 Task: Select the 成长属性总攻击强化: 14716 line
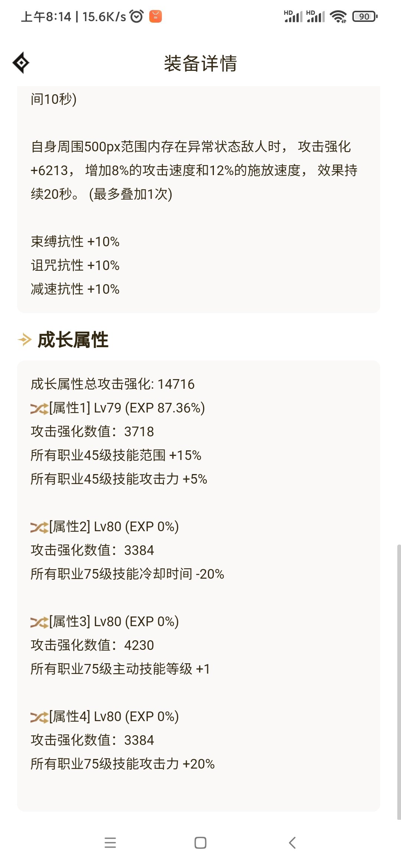tap(113, 384)
